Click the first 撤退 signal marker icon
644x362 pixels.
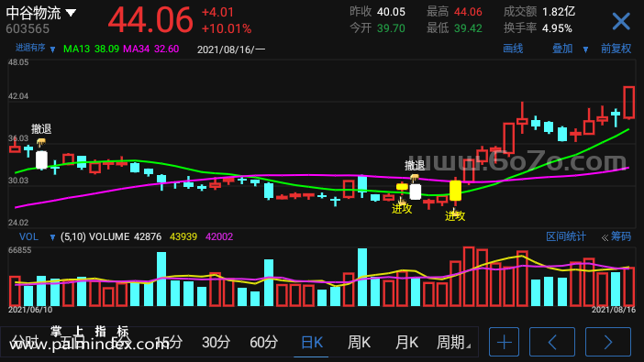pos(41,143)
